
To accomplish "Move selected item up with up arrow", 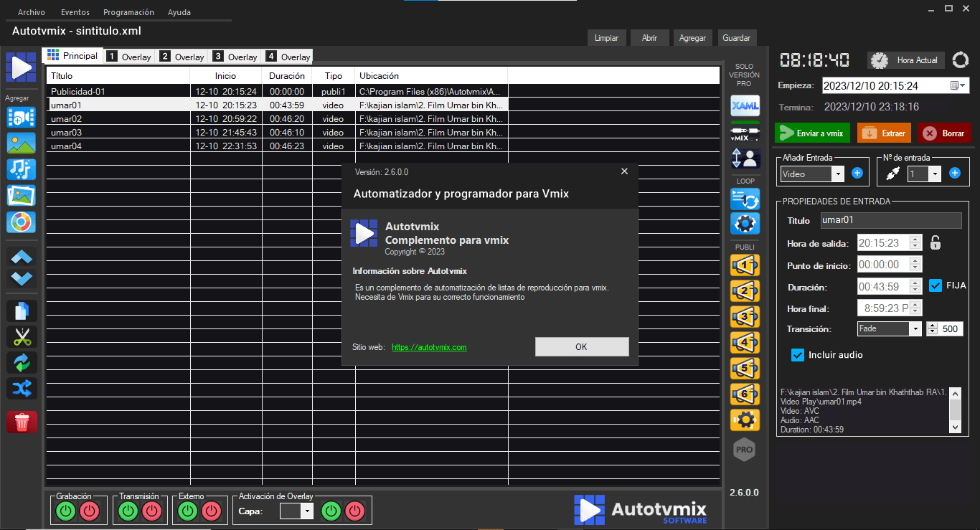I will (x=22, y=257).
